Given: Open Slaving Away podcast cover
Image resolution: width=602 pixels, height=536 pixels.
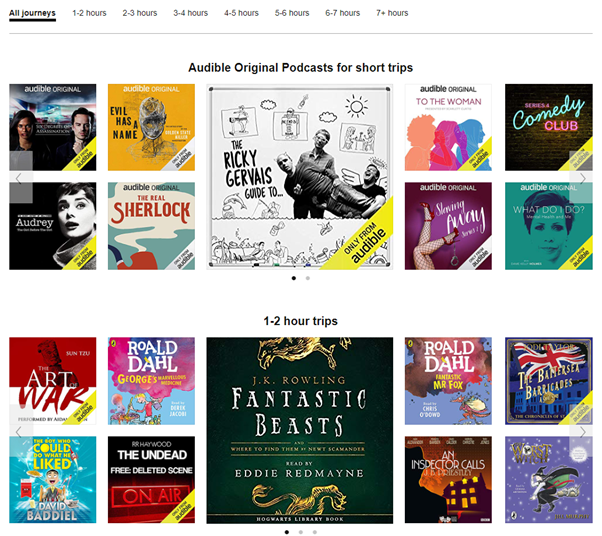Looking at the screenshot, I should [x=448, y=226].
